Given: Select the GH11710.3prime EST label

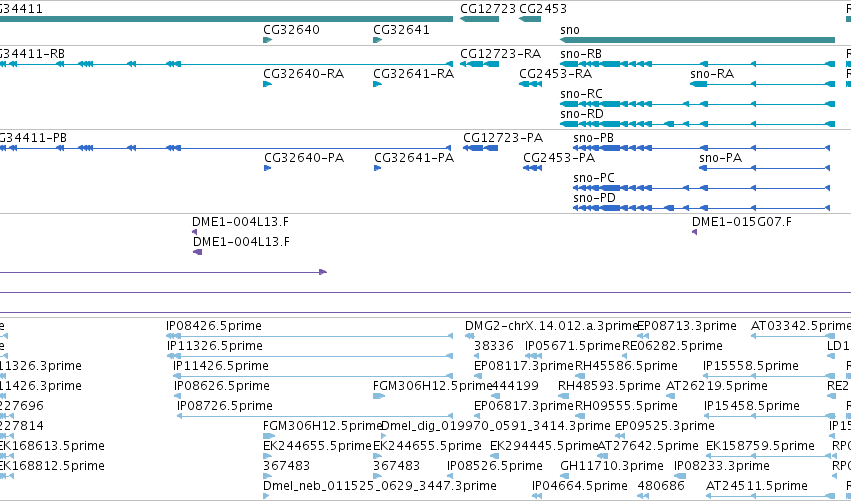Looking at the screenshot, I should coord(612,466).
